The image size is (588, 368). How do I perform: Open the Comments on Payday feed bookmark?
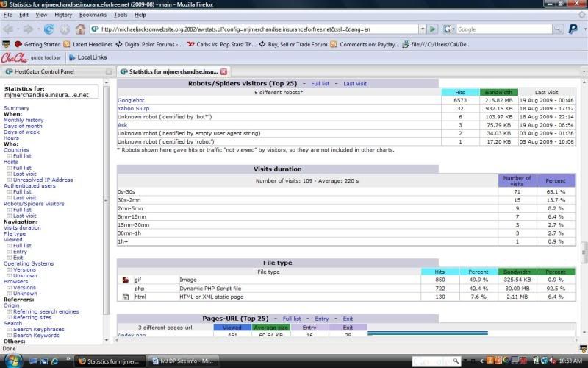pyautogui.click(x=365, y=44)
